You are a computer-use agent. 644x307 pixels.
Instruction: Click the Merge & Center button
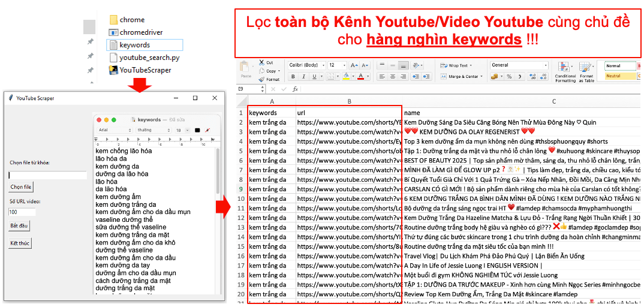coord(461,76)
